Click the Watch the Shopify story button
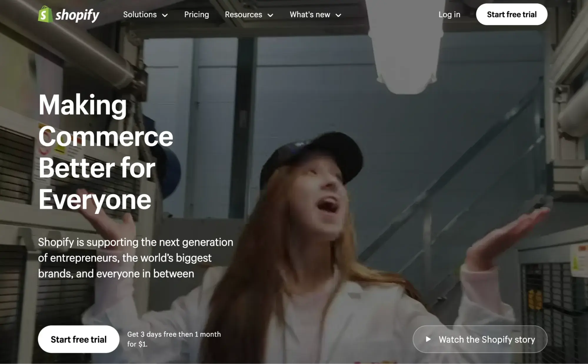 point(480,339)
